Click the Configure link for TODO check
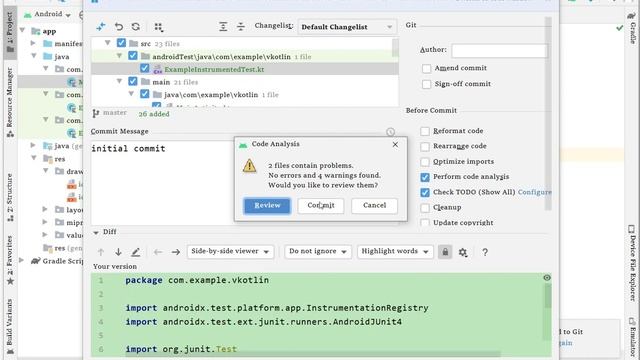 point(534,192)
